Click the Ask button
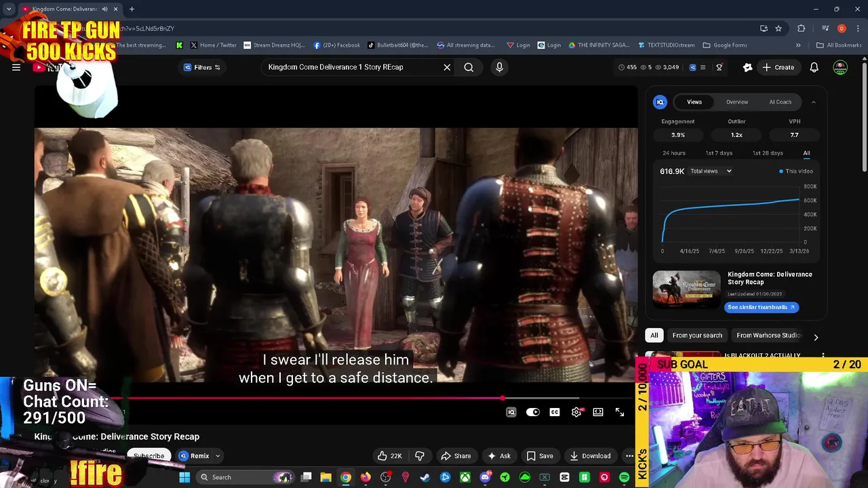 498,456
